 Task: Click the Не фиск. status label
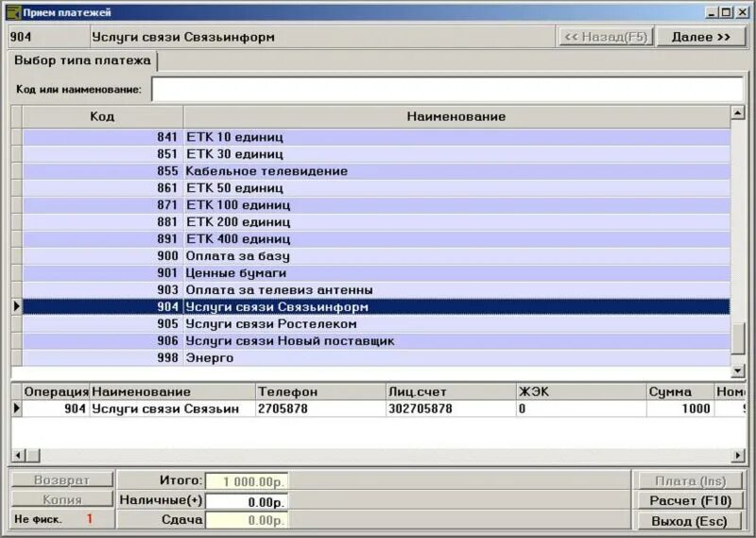38,520
